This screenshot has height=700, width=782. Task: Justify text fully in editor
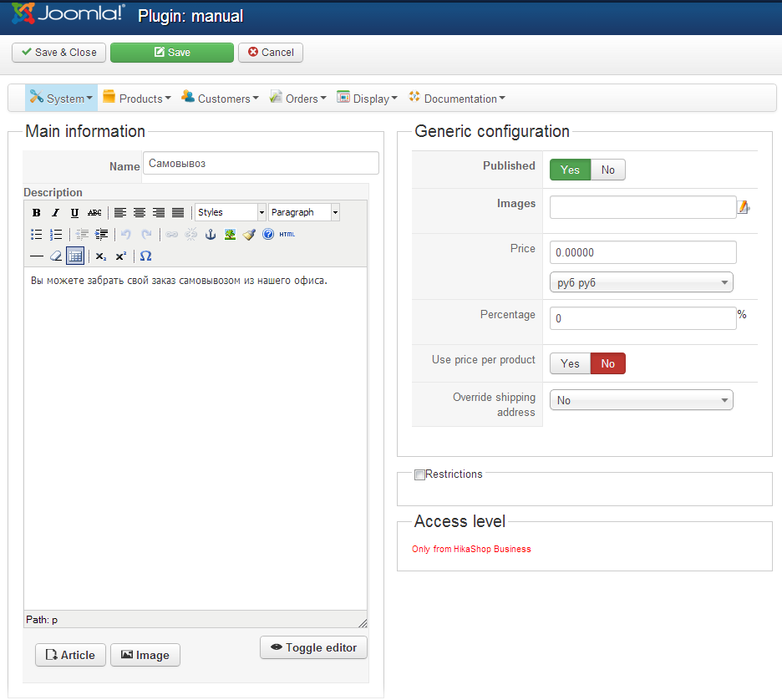178,213
